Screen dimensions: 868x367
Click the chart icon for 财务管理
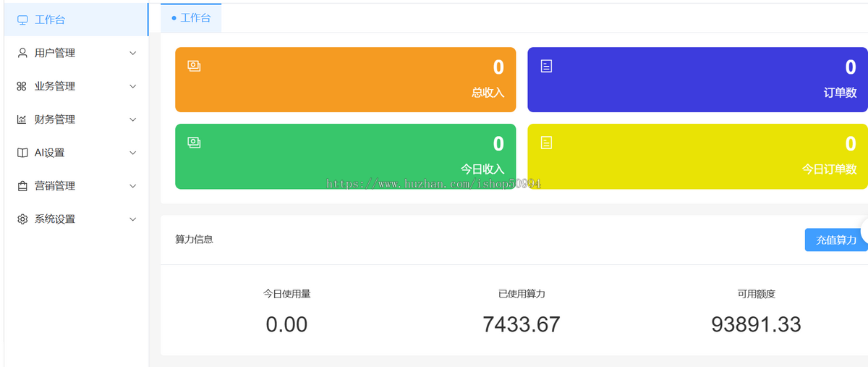(x=22, y=119)
